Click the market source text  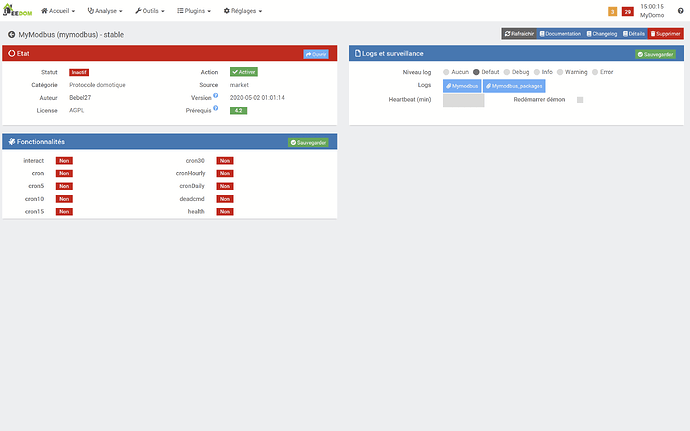coord(239,85)
